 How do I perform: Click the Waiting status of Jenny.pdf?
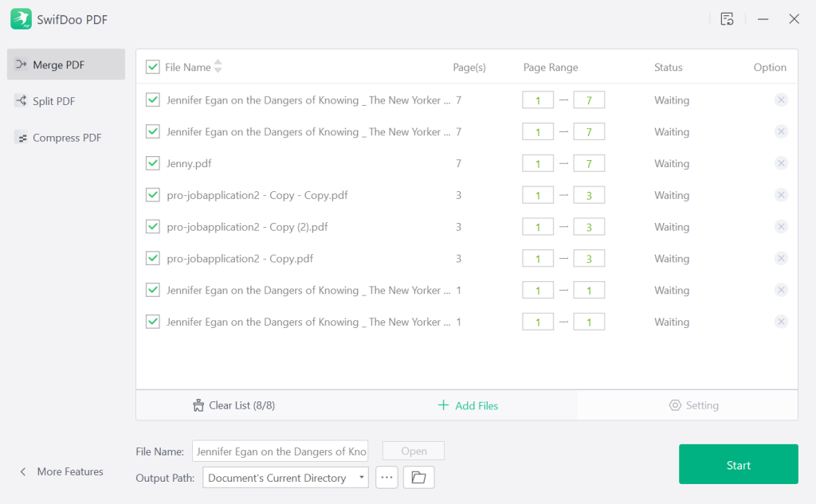pos(671,163)
